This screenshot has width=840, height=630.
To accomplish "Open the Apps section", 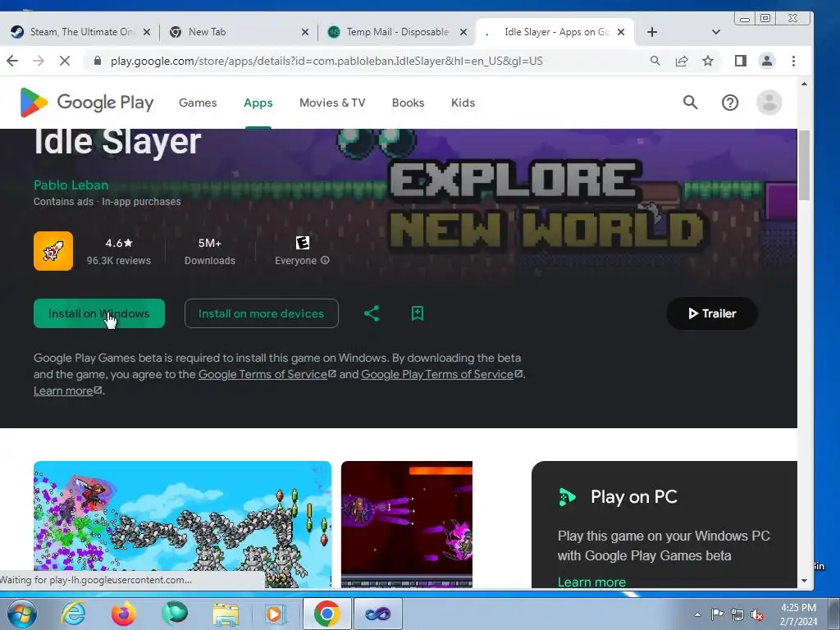I will (x=258, y=103).
